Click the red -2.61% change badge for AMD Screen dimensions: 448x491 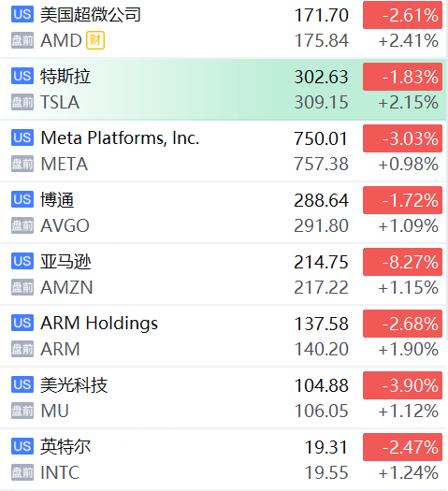pyautogui.click(x=402, y=15)
